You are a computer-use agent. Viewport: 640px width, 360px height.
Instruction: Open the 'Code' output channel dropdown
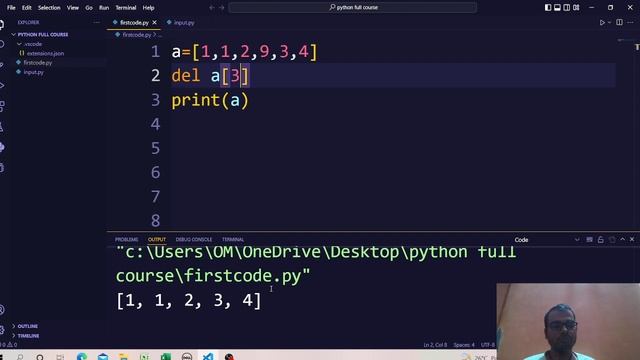point(547,240)
